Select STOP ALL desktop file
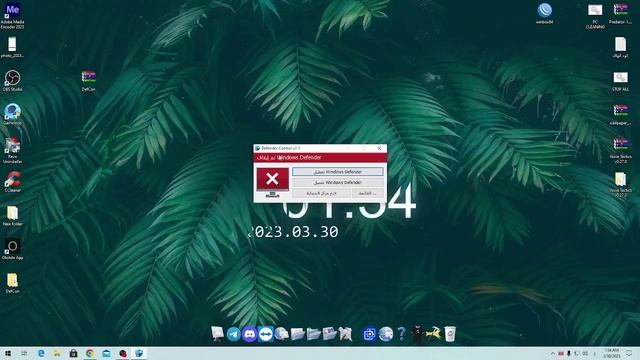 click(x=620, y=81)
